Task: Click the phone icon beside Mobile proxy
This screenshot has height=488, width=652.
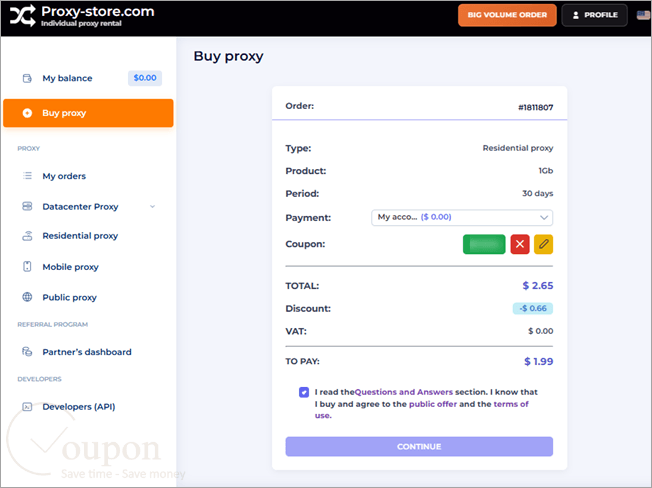Action: [27, 266]
